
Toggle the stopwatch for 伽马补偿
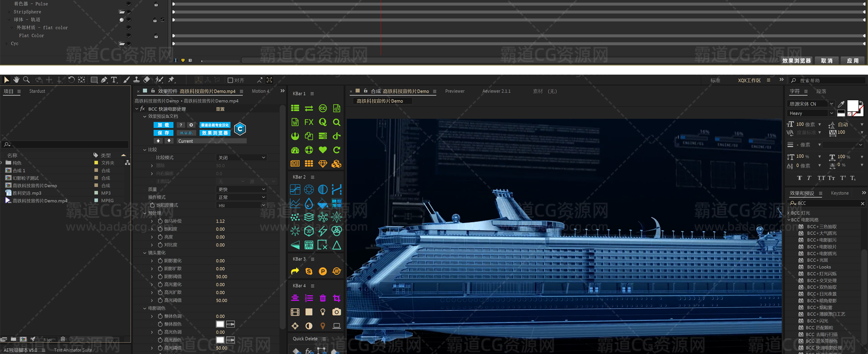tap(160, 221)
